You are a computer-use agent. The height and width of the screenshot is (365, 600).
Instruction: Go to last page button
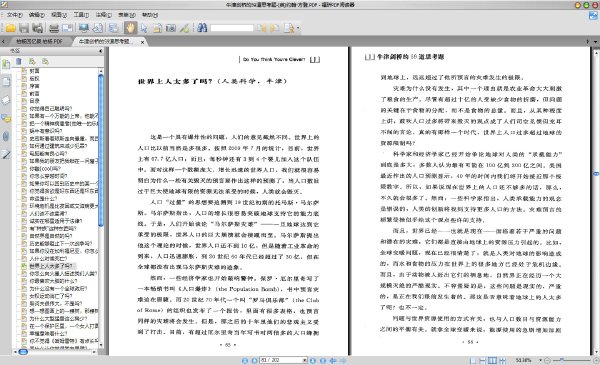click(323, 360)
